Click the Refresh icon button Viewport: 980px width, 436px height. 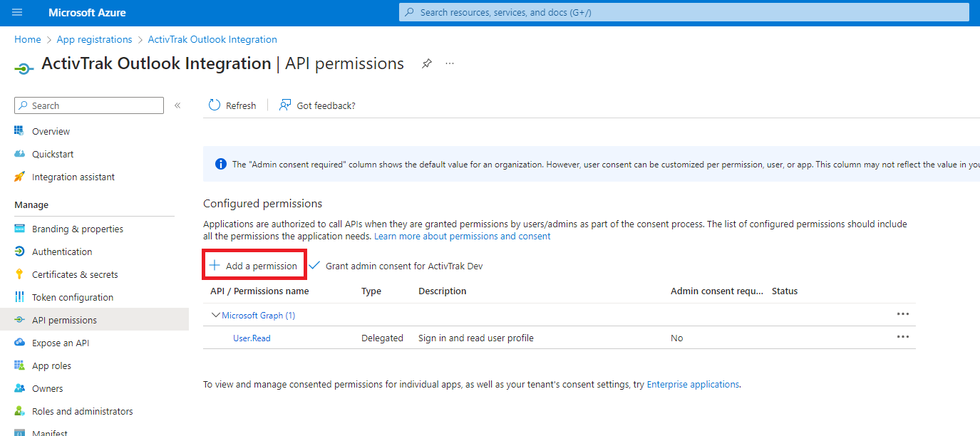tap(215, 105)
